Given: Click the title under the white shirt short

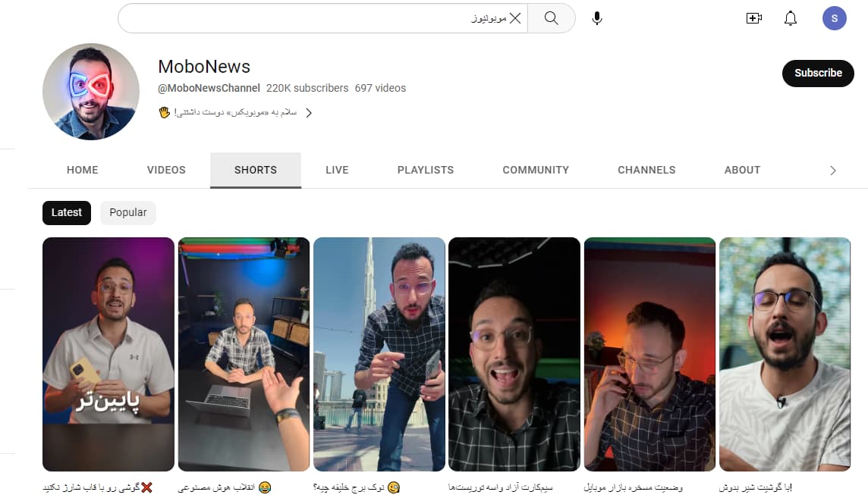Looking at the screenshot, I should pyautogui.click(x=756, y=487).
